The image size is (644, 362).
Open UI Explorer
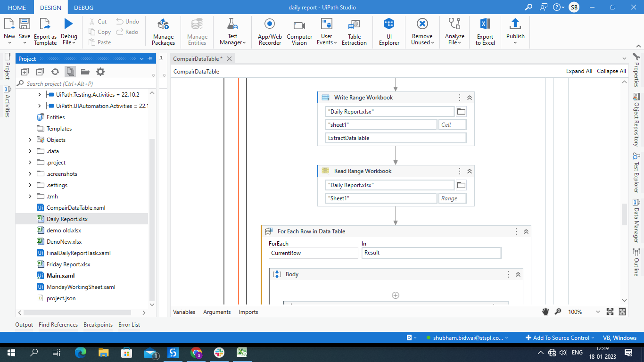point(389,24)
